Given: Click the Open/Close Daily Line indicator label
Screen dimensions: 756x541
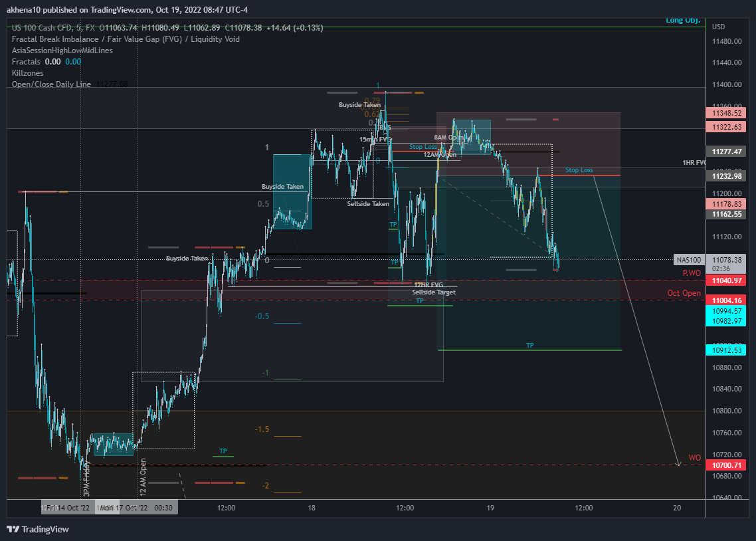Looking at the screenshot, I should click(51, 84).
